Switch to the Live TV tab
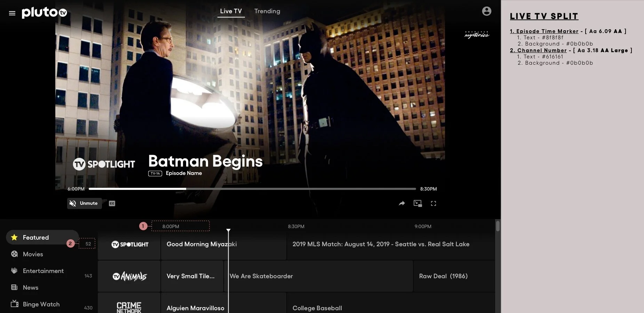Screen dimensions: 644x313 click(x=231, y=11)
